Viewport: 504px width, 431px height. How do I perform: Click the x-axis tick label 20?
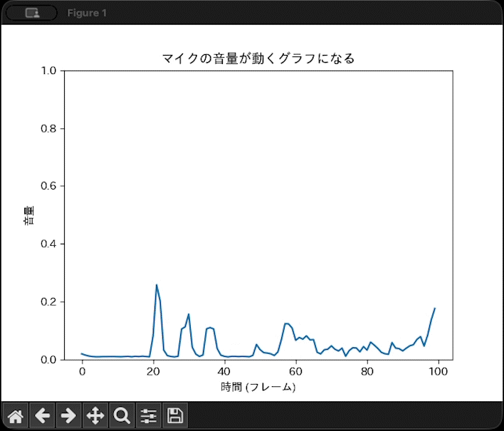click(x=153, y=371)
